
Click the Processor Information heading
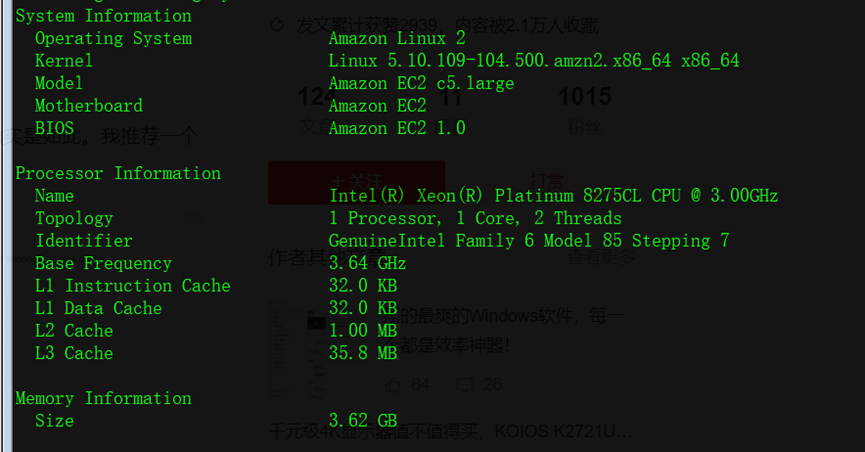tap(118, 173)
